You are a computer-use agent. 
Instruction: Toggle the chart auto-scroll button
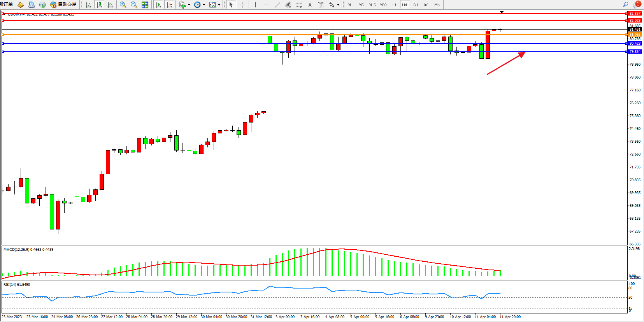pos(158,5)
